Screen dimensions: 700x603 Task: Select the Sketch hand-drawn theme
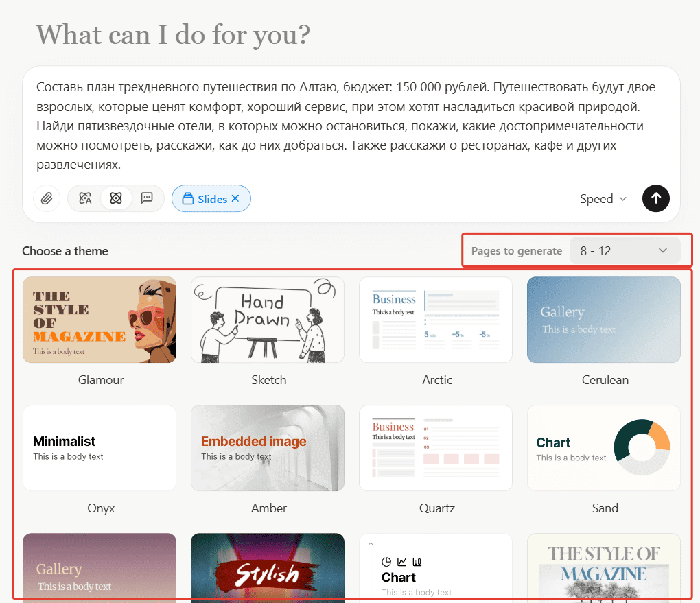pyautogui.click(x=268, y=320)
